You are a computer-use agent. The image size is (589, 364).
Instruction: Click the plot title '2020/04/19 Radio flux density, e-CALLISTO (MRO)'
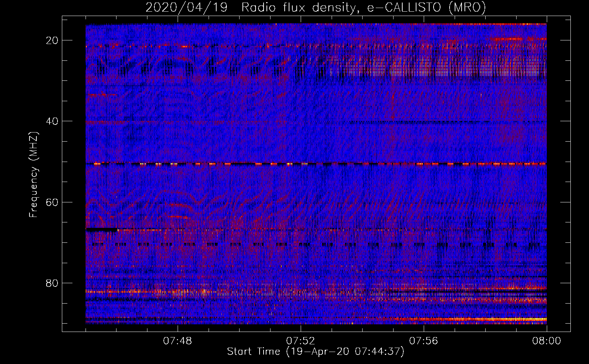click(316, 7)
